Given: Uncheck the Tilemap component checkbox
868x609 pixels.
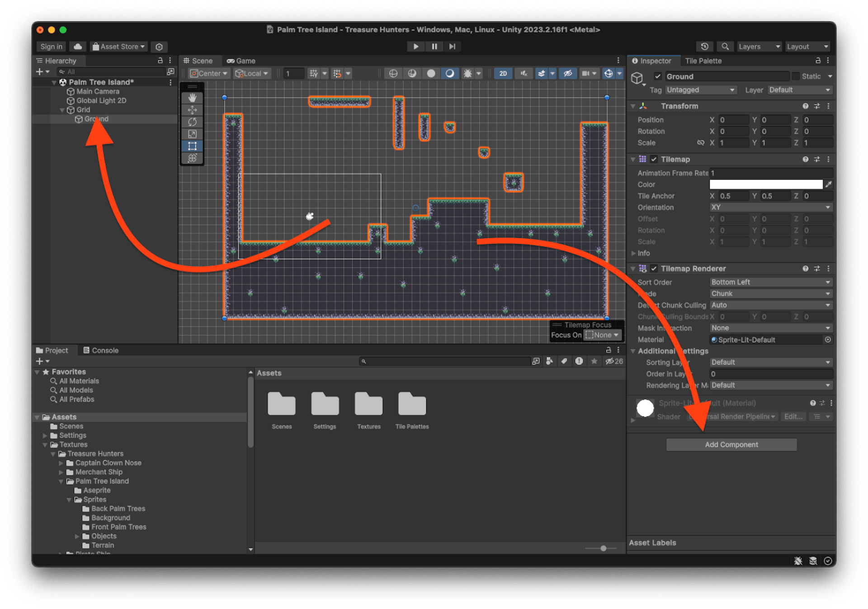Looking at the screenshot, I should [654, 159].
